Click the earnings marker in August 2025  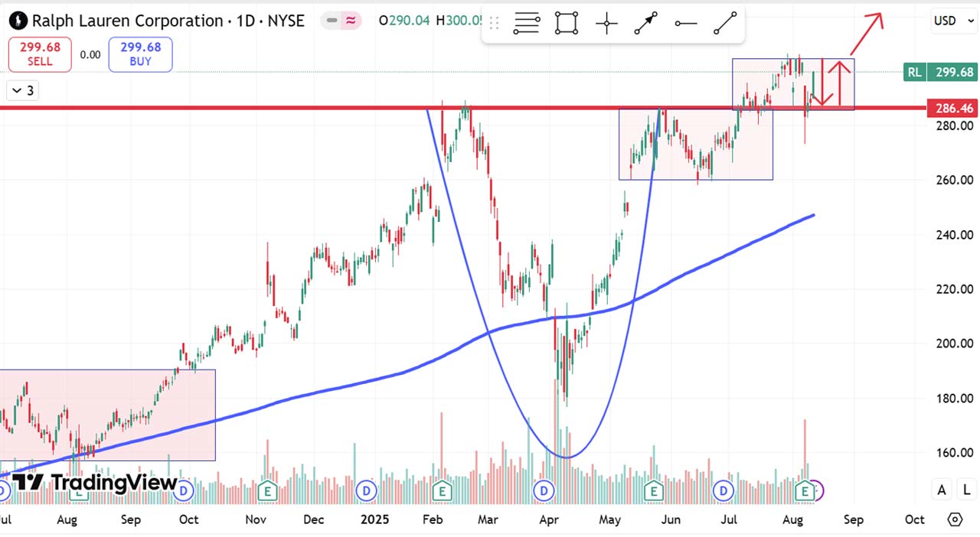805,490
